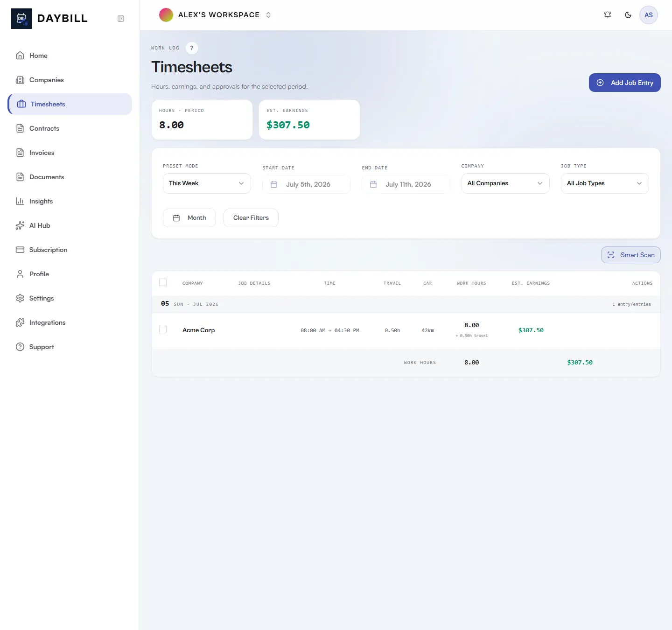Click the 1 entry/entries label
The height and width of the screenshot is (630, 672).
click(632, 304)
